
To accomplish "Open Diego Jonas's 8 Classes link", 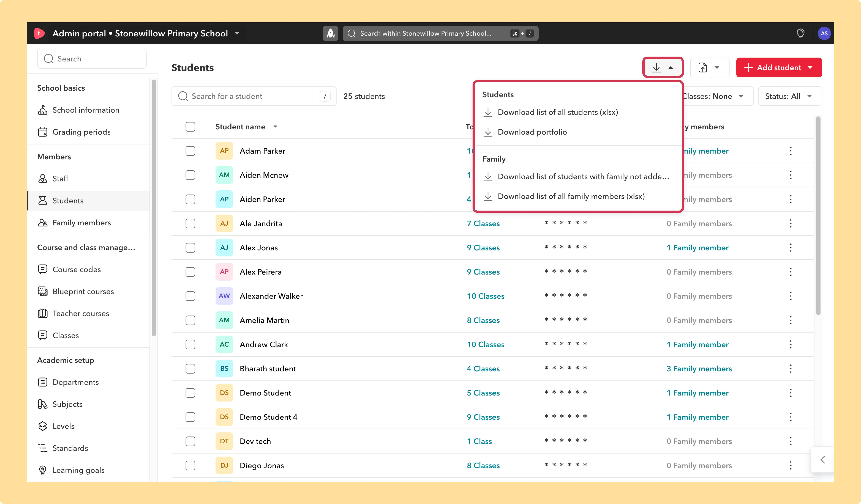I will coord(483,466).
